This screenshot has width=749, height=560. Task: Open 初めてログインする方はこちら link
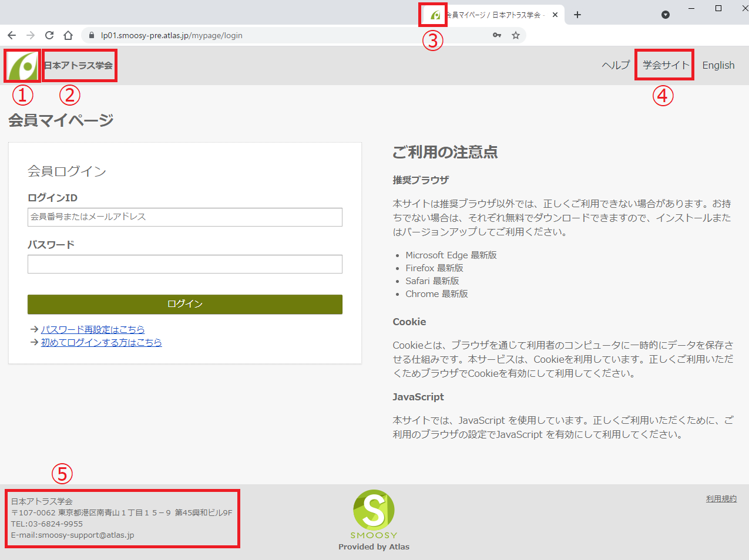tap(102, 342)
